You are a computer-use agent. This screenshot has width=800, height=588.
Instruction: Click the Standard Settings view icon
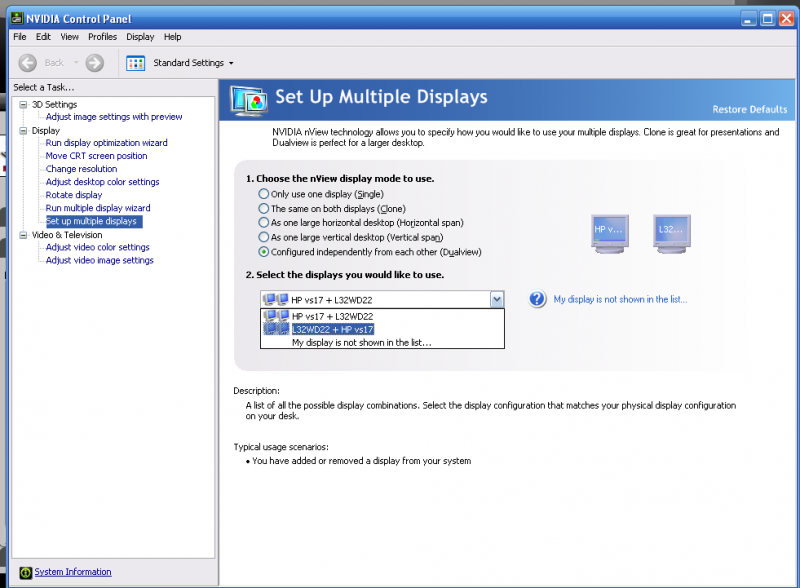136,63
